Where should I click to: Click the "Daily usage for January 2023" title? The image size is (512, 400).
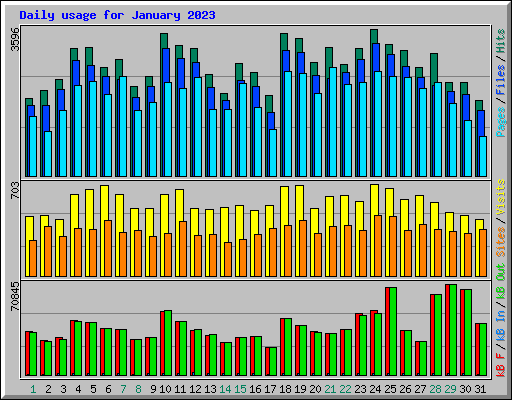point(117,15)
